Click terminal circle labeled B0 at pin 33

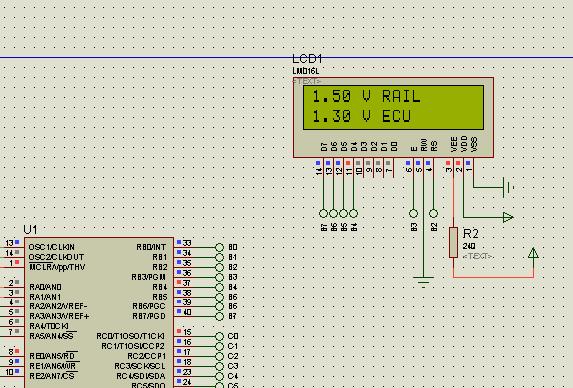tap(219, 247)
